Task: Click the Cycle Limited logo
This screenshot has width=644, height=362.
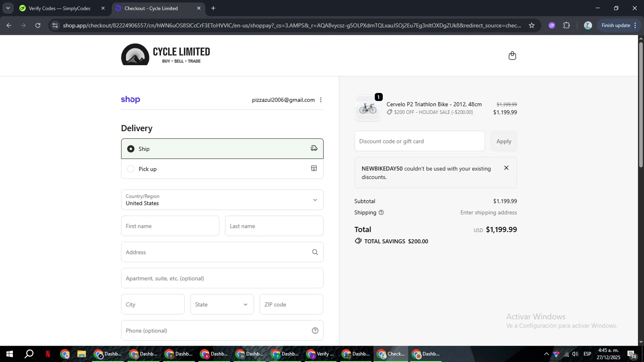Action: click(166, 54)
